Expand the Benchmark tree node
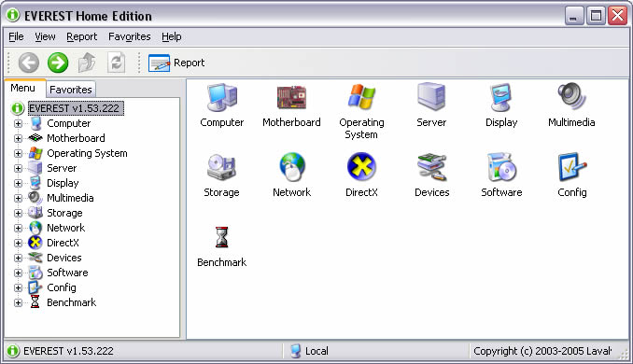Viewport: 633px width, 364px height. pos(18,302)
